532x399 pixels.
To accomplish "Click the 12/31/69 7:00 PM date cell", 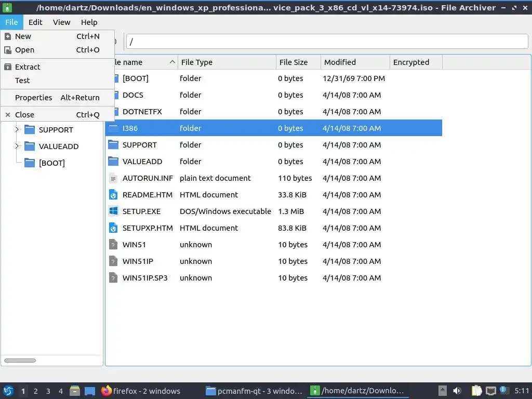I will coord(354,78).
